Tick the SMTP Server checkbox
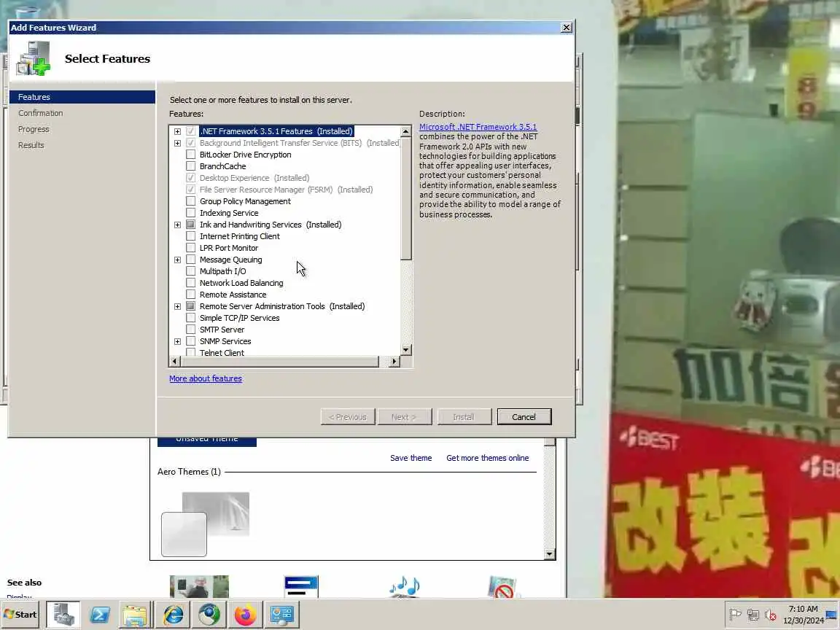The width and height of the screenshot is (840, 630). pyautogui.click(x=191, y=330)
